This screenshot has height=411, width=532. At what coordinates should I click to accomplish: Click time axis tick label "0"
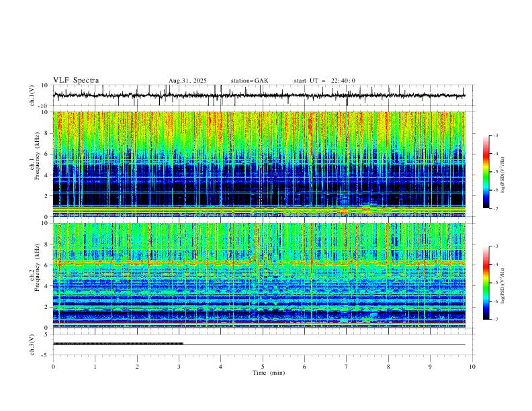pyautogui.click(x=53, y=367)
